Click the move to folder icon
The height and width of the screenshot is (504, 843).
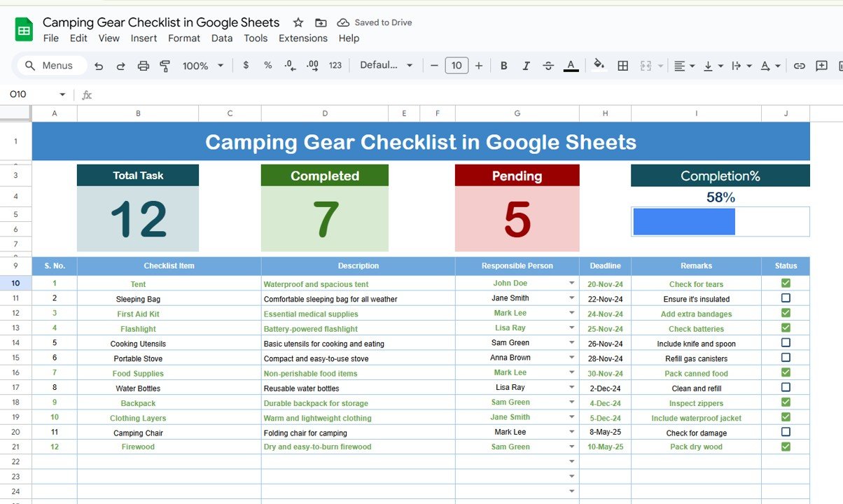click(321, 22)
